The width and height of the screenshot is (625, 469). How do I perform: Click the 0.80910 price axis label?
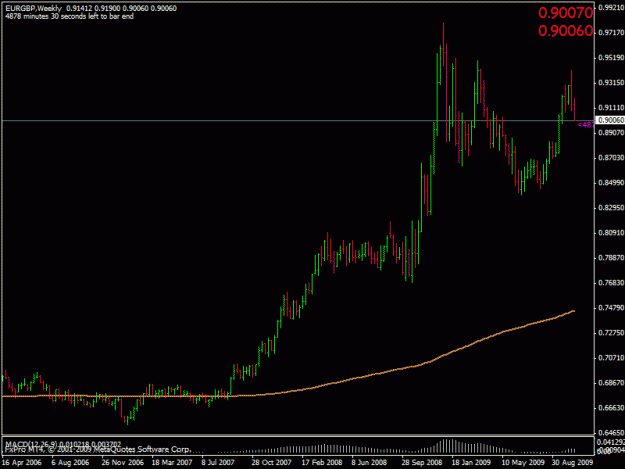coord(611,233)
